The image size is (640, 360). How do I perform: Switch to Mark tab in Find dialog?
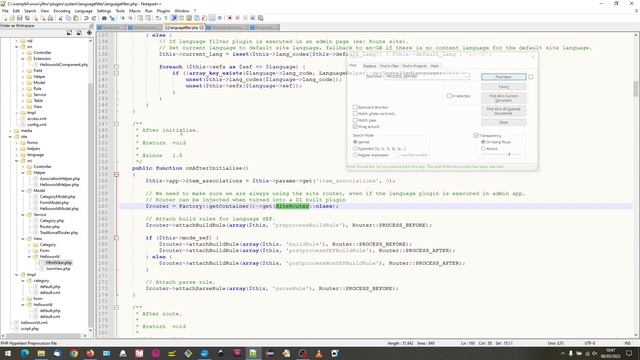434,66
